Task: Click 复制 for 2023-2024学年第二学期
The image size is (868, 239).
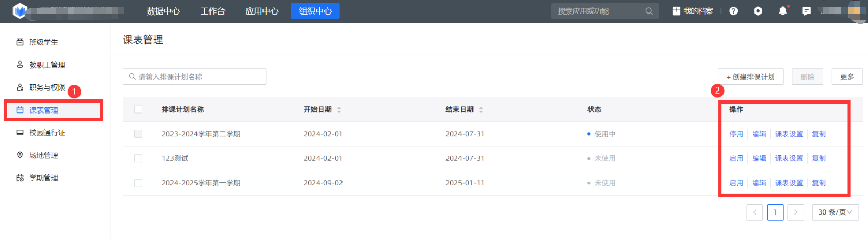Action: 819,134
